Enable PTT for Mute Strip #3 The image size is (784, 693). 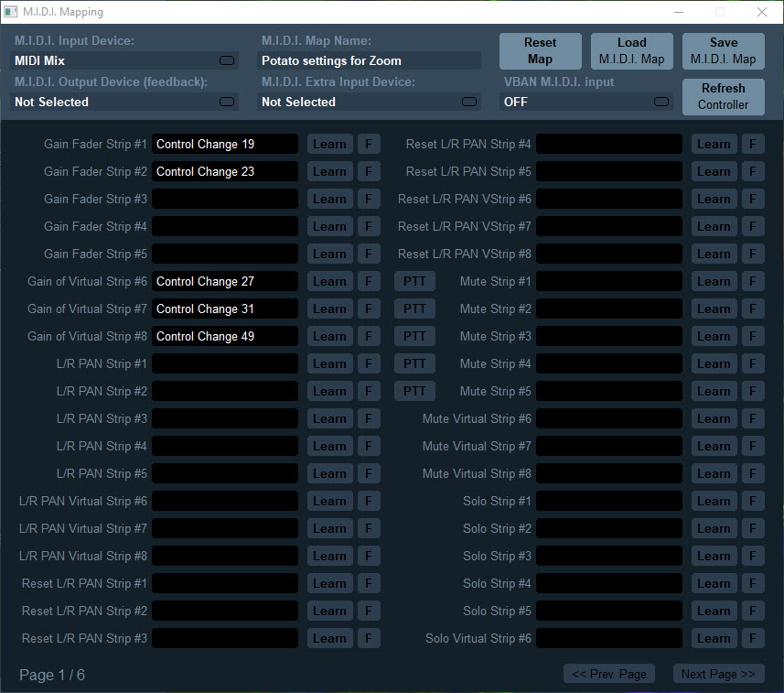tap(414, 336)
